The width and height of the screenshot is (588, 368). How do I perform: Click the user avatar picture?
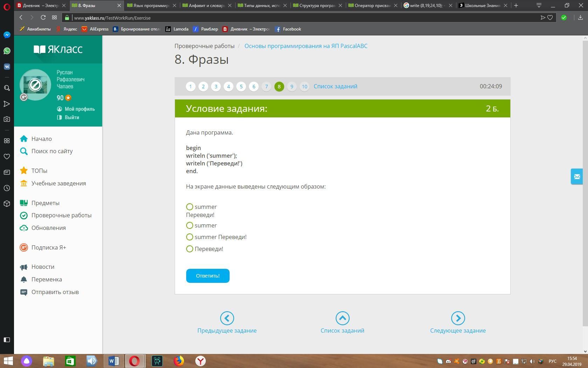point(35,85)
